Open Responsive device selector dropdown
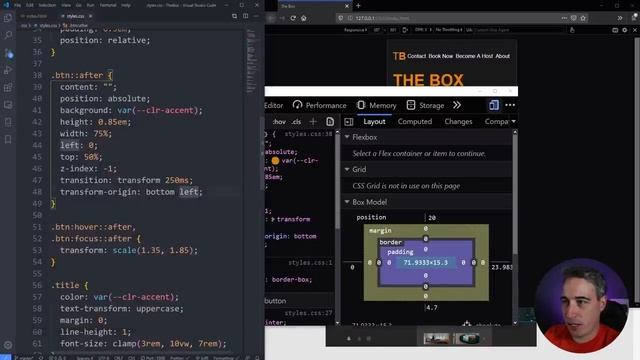The width and height of the screenshot is (640, 360). [355, 30]
